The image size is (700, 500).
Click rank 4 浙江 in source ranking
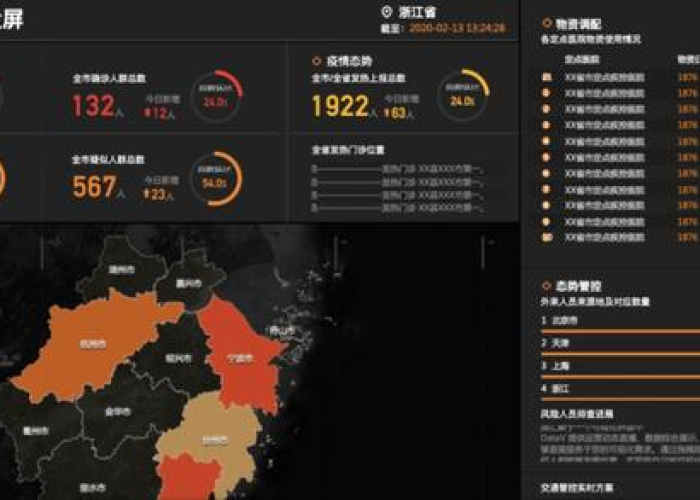[x=555, y=389]
